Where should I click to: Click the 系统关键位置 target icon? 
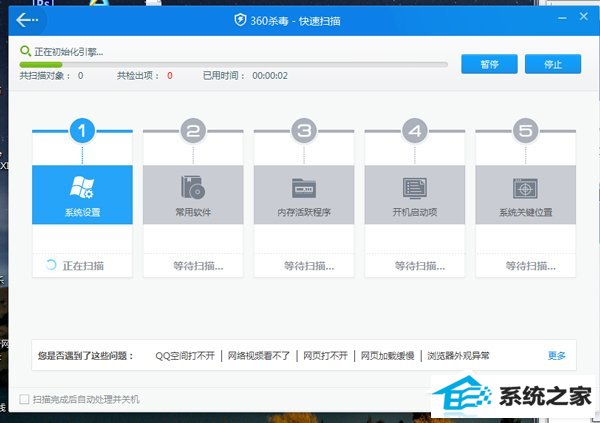click(525, 188)
